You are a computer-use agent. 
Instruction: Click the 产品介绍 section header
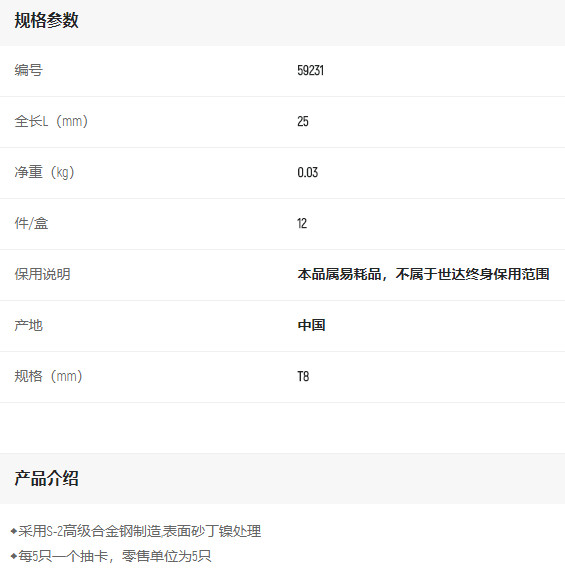coord(46,478)
